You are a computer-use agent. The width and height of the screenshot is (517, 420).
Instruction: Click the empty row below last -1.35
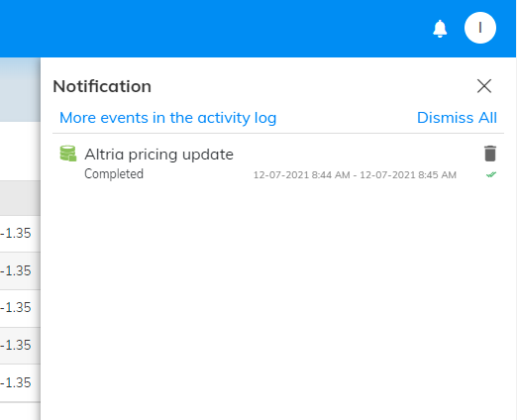tap(20, 411)
